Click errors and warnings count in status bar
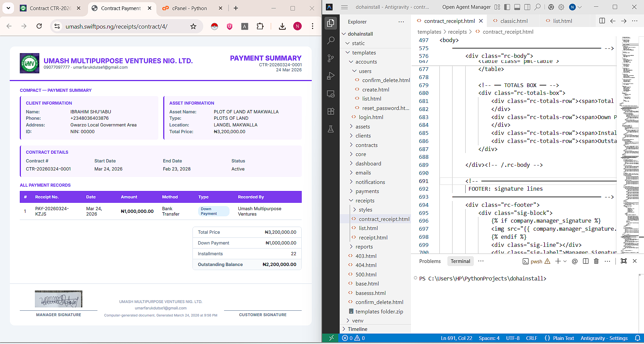The width and height of the screenshot is (644, 344). [x=353, y=338]
